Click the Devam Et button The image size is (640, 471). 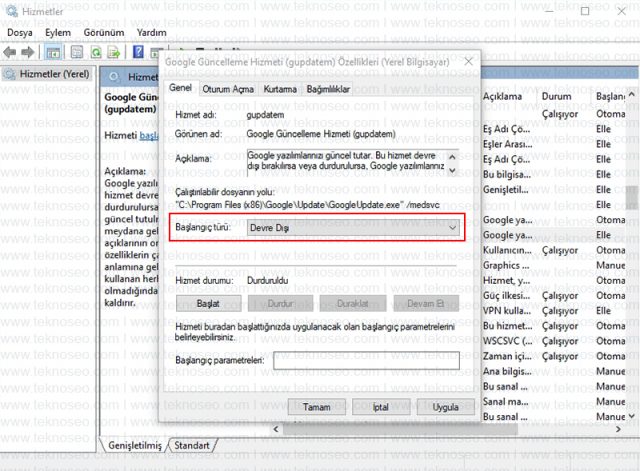tap(426, 304)
